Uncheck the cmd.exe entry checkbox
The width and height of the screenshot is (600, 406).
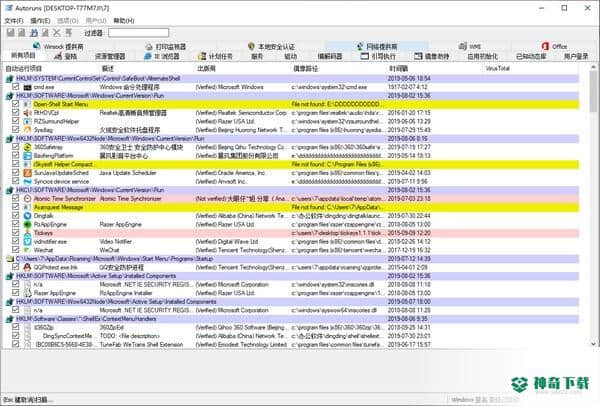coord(15,87)
